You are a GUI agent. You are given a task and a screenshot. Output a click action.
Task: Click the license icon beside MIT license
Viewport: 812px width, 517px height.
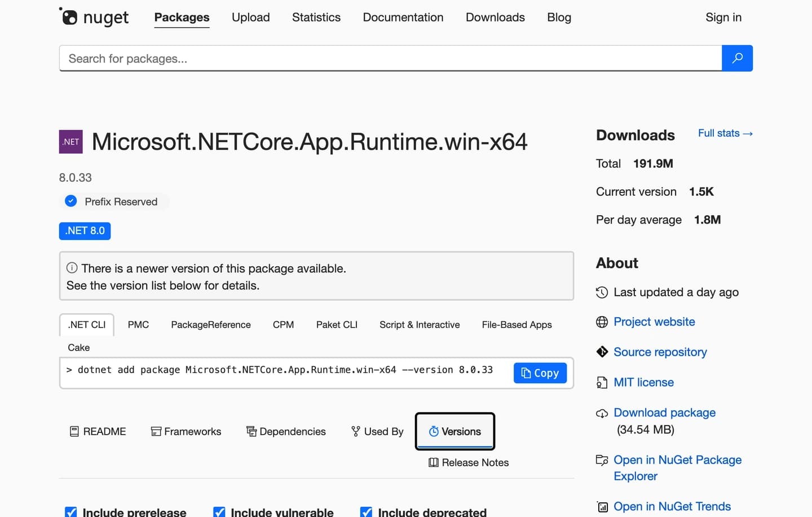[x=602, y=383]
